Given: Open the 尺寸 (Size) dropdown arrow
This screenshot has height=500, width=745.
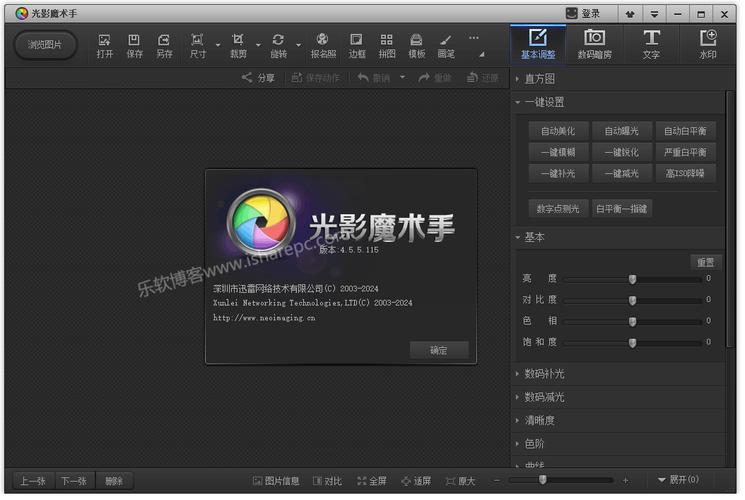Looking at the screenshot, I should coord(218,46).
